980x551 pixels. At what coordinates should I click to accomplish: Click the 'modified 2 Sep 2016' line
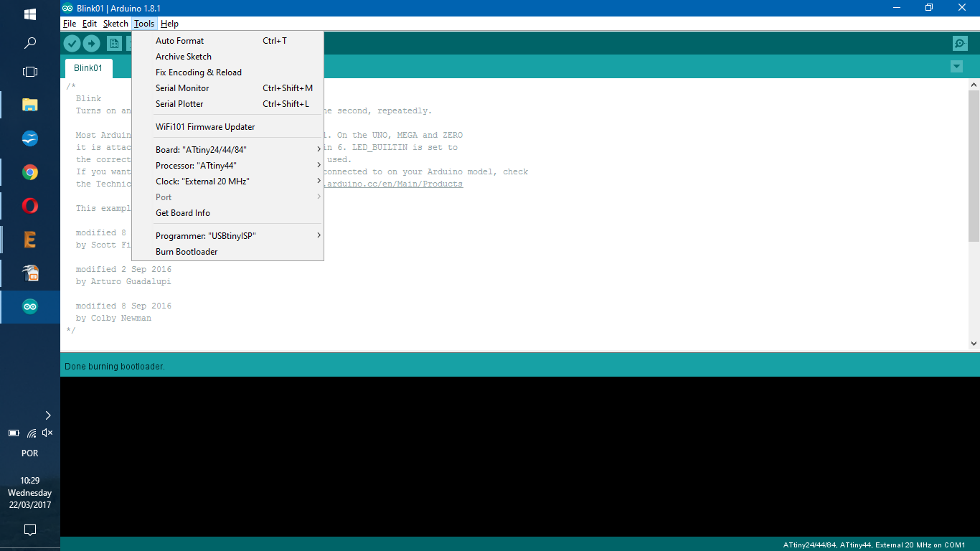pos(123,270)
